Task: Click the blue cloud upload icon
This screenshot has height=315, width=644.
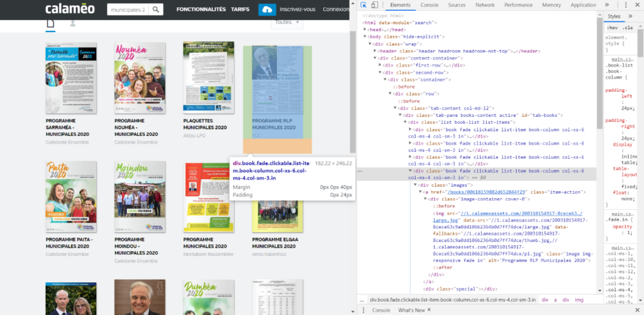Action: click(267, 9)
